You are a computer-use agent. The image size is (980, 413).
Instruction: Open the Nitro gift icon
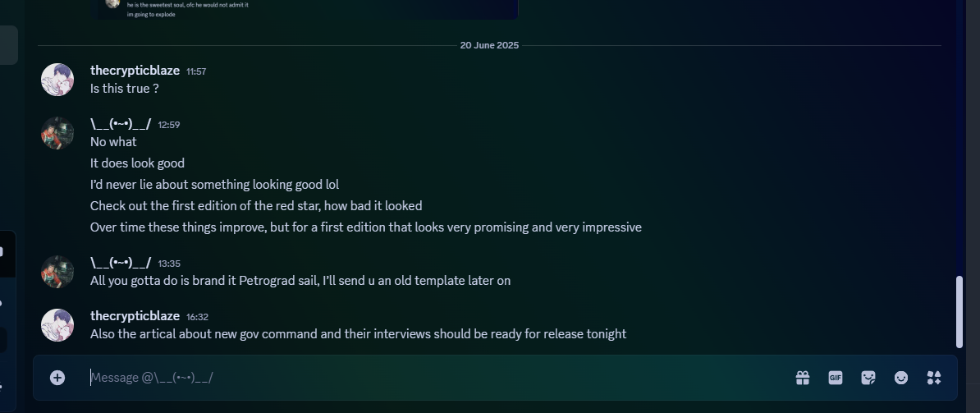pos(803,378)
